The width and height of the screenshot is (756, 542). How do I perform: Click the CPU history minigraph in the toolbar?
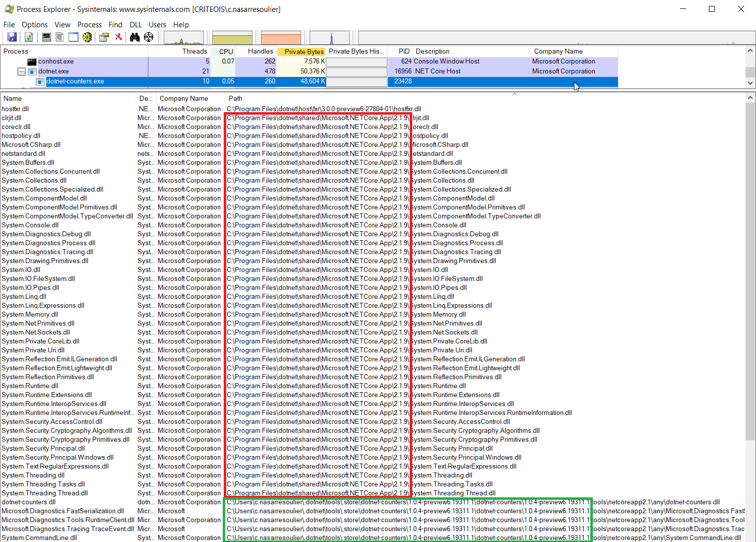click(x=184, y=37)
